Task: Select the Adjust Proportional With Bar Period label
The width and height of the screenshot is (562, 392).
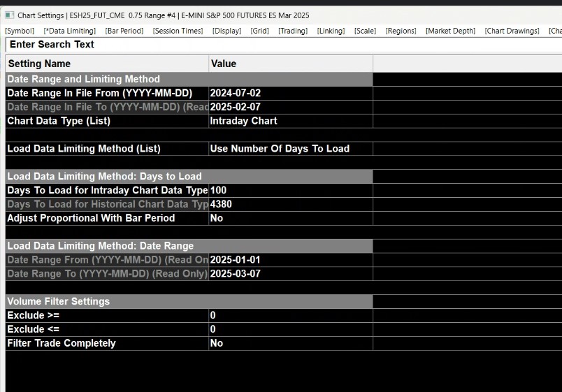Action: 107,218
